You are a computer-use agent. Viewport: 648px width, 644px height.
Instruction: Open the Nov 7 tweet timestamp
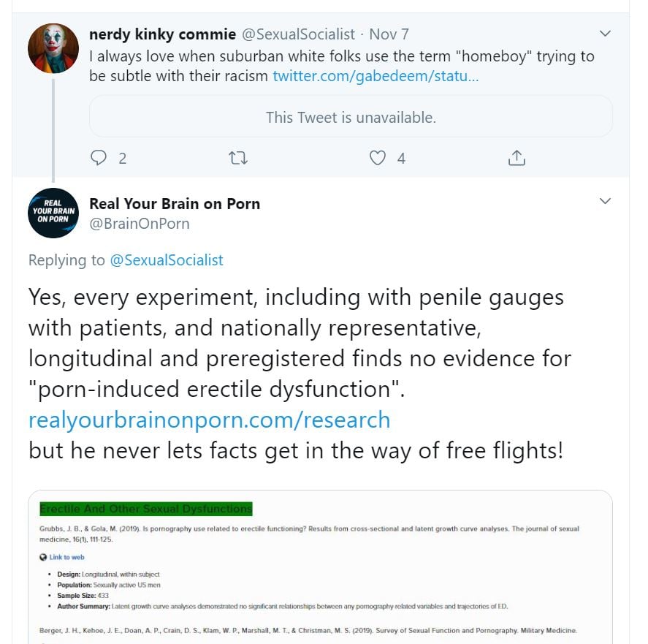(x=389, y=34)
